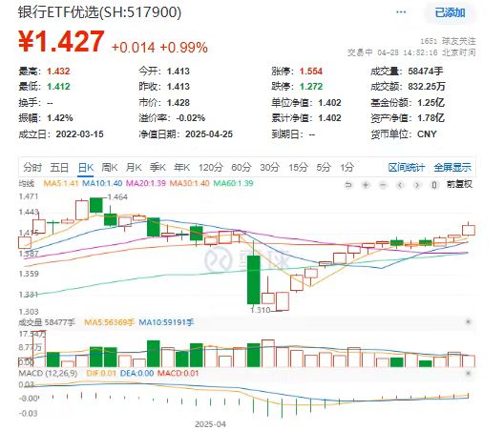Image resolution: width=504 pixels, height=431 pixels.
Task: Select the 月K monthly chart tab
Action: [x=134, y=167]
